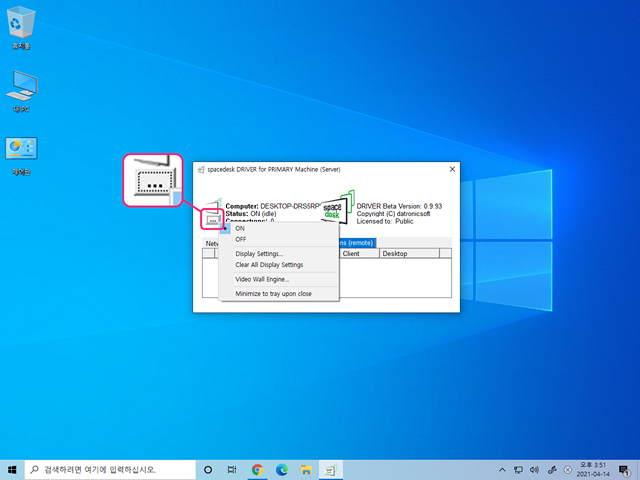This screenshot has height=480, width=640.
Task: Open the Windows Start menu
Action: point(13,469)
